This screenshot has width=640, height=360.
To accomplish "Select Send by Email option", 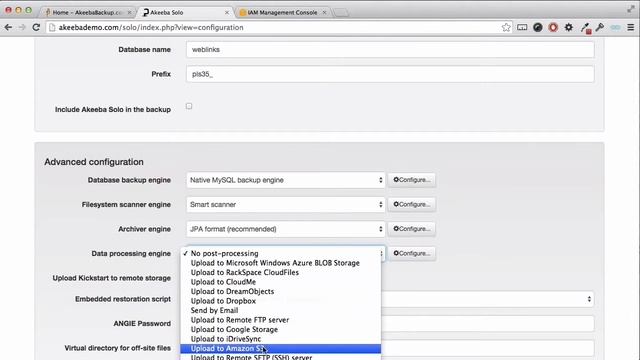I will (281, 310).
